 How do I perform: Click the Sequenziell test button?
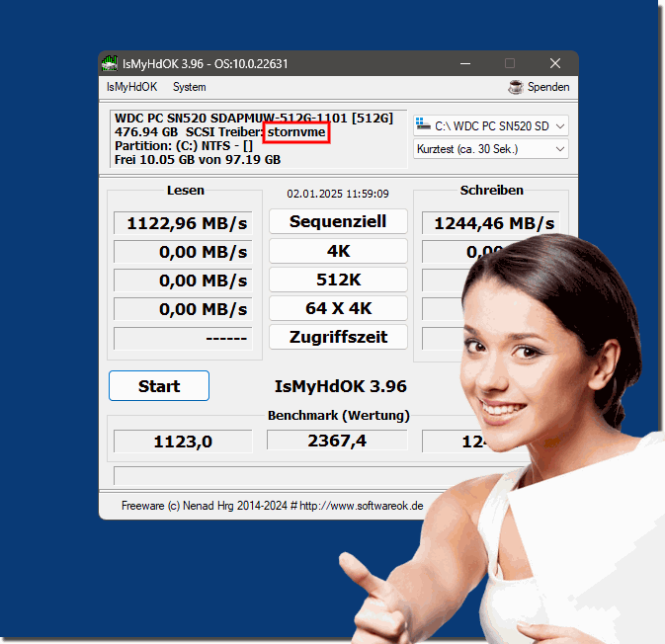[x=338, y=221]
